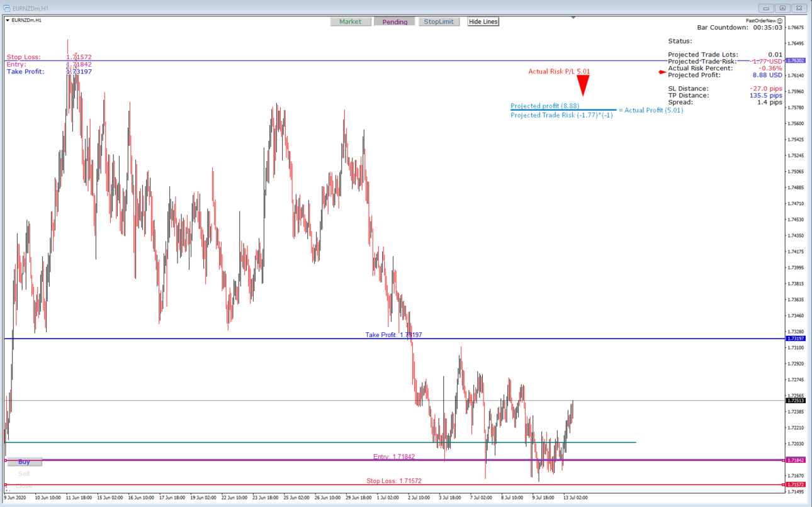Click the SL Distance -27.0 pips value
This screenshot has width=812, height=507.
(x=765, y=89)
